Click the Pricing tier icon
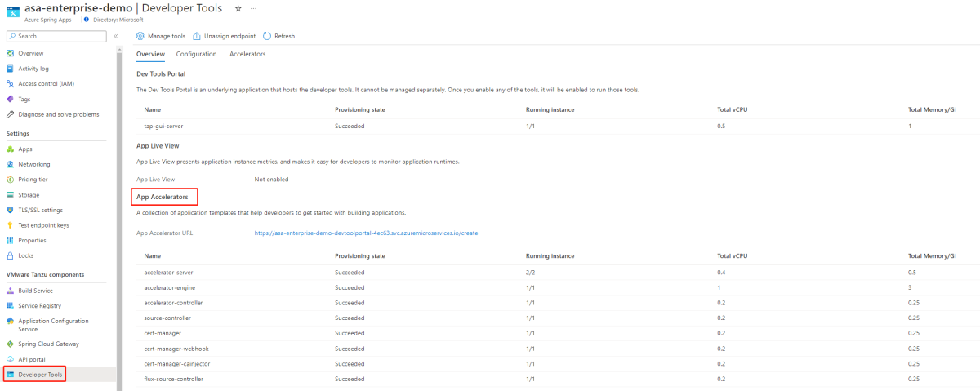 point(10,179)
